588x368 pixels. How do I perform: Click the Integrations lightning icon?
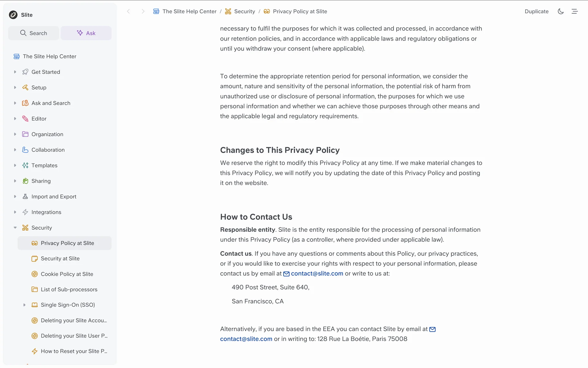pyautogui.click(x=25, y=212)
